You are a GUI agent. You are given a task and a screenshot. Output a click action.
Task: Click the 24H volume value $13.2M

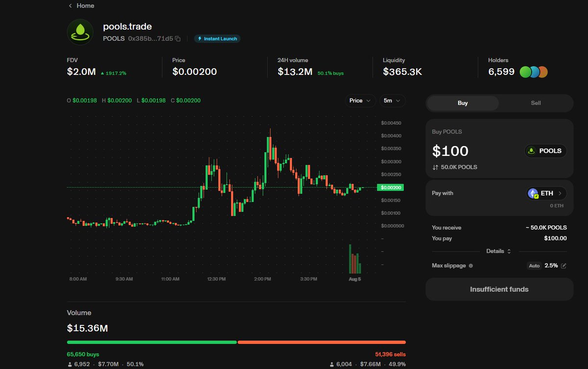[x=295, y=72]
